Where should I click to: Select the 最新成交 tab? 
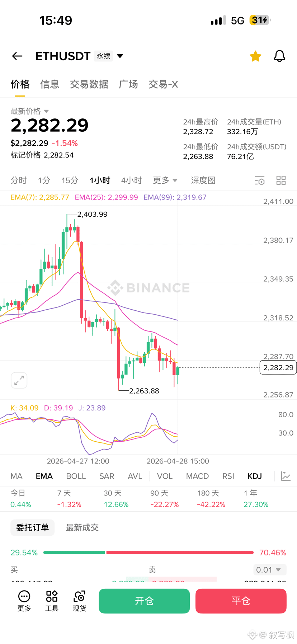click(x=82, y=527)
